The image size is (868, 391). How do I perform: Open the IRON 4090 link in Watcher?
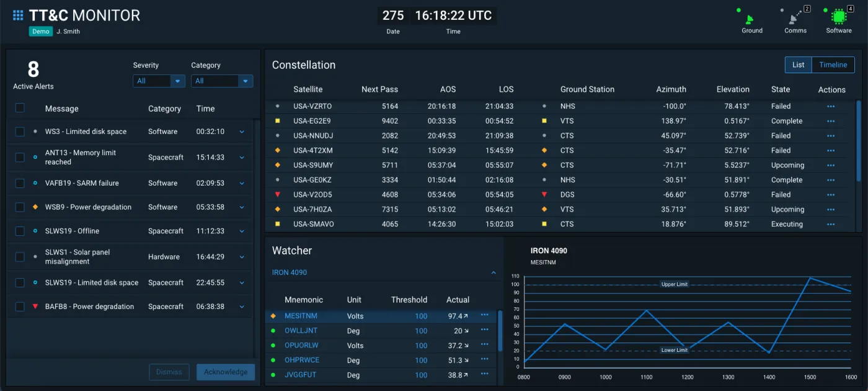click(289, 272)
